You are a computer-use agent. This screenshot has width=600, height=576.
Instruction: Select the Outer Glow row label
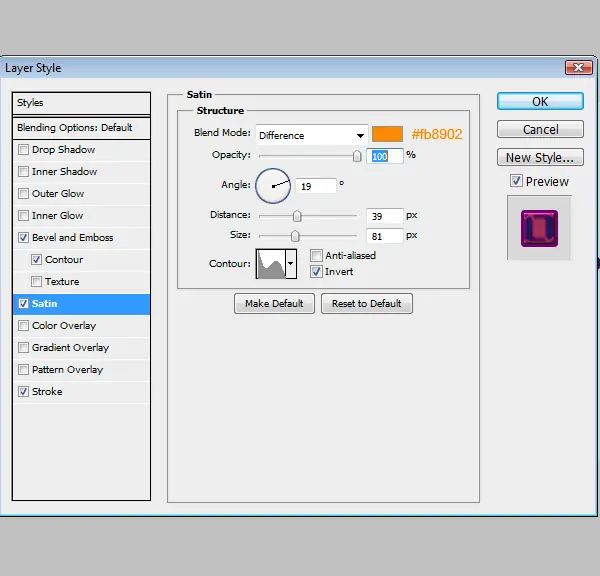click(58, 194)
